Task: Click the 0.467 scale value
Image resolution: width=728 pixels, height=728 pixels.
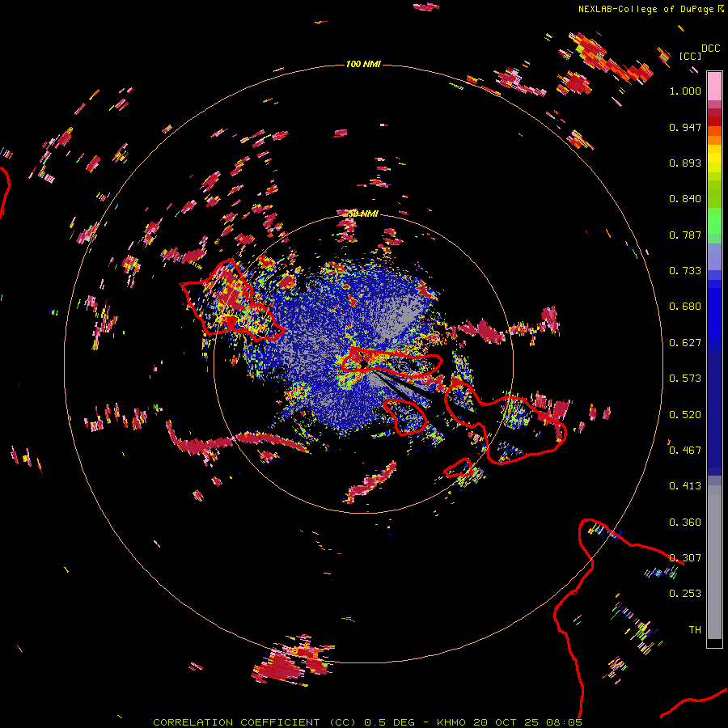Action: (x=685, y=451)
